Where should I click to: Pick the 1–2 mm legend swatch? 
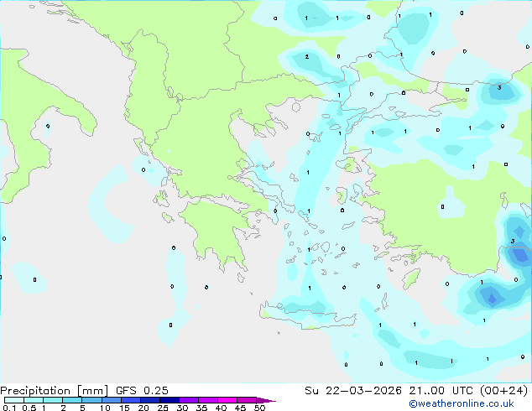point(53,400)
